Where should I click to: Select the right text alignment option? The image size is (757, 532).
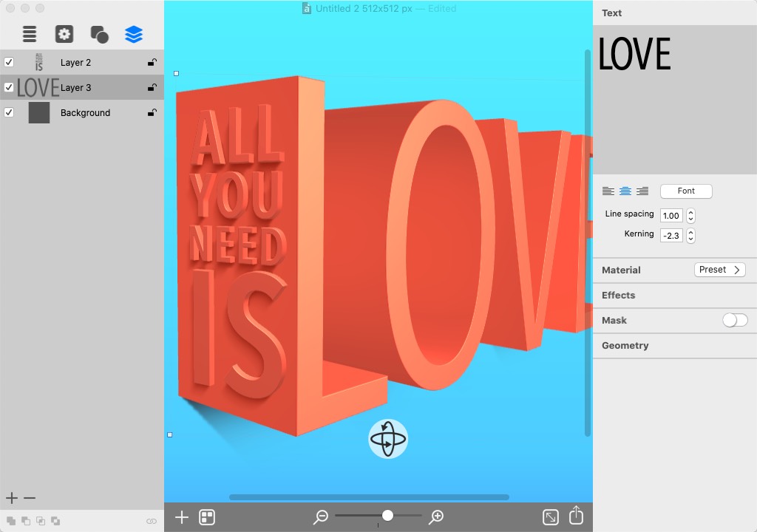tap(642, 191)
